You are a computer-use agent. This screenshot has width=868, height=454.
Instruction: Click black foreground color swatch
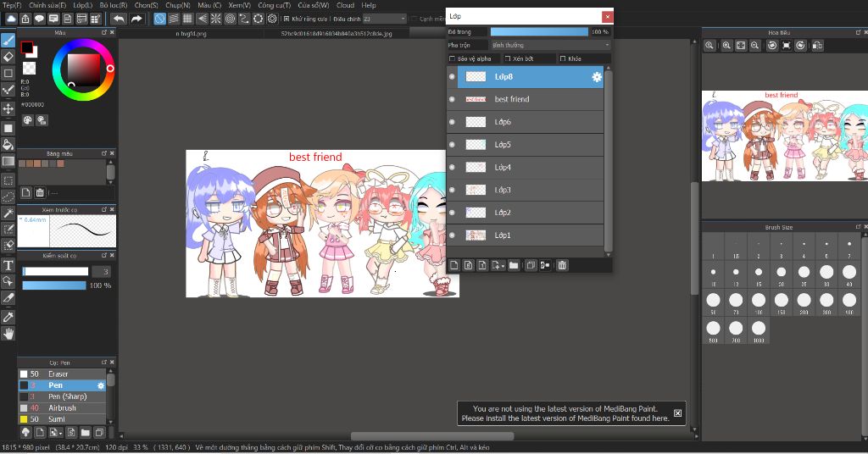click(26, 48)
